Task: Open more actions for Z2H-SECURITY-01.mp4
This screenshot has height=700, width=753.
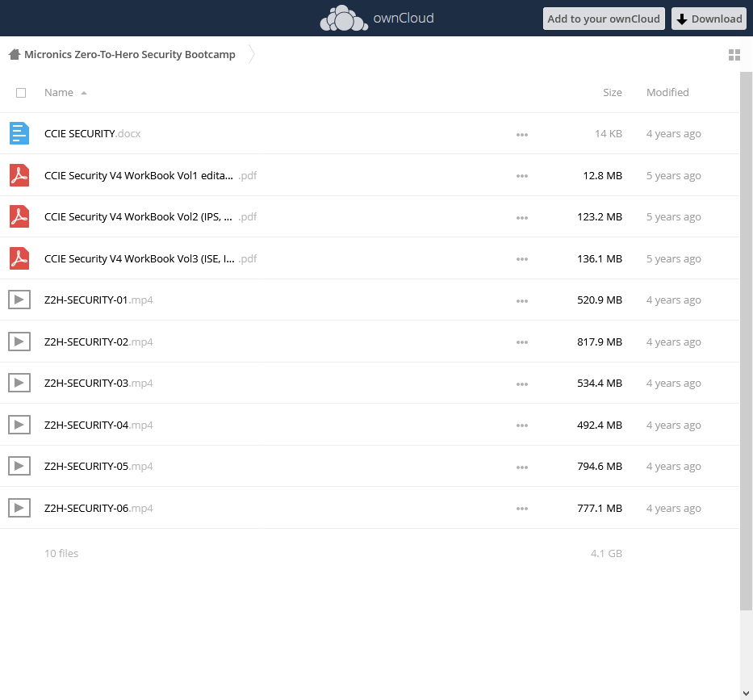Action: point(522,301)
